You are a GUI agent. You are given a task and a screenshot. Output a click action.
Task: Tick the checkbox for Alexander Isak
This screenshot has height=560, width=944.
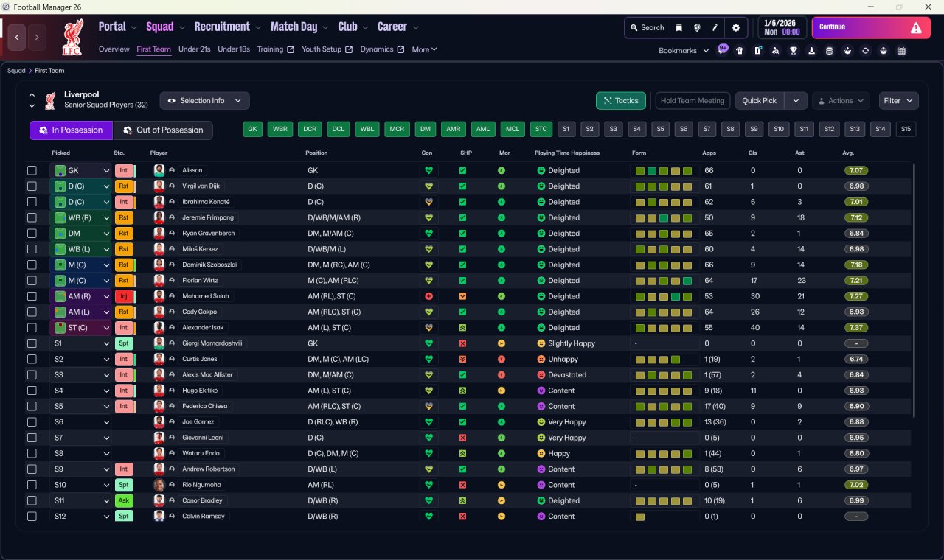[32, 328]
